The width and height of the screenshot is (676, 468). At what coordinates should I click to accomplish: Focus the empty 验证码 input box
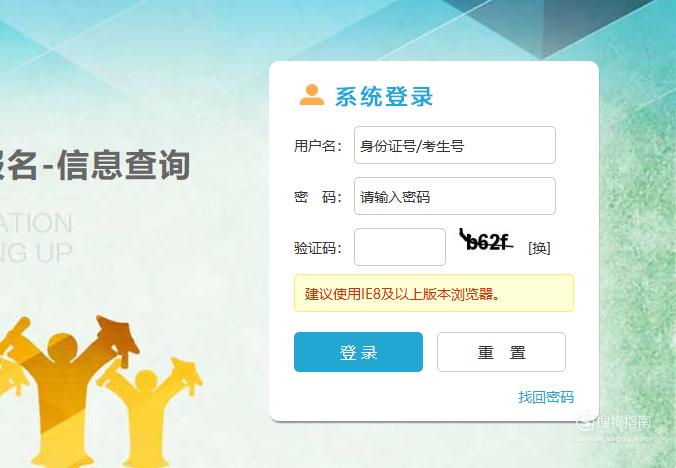(x=400, y=247)
